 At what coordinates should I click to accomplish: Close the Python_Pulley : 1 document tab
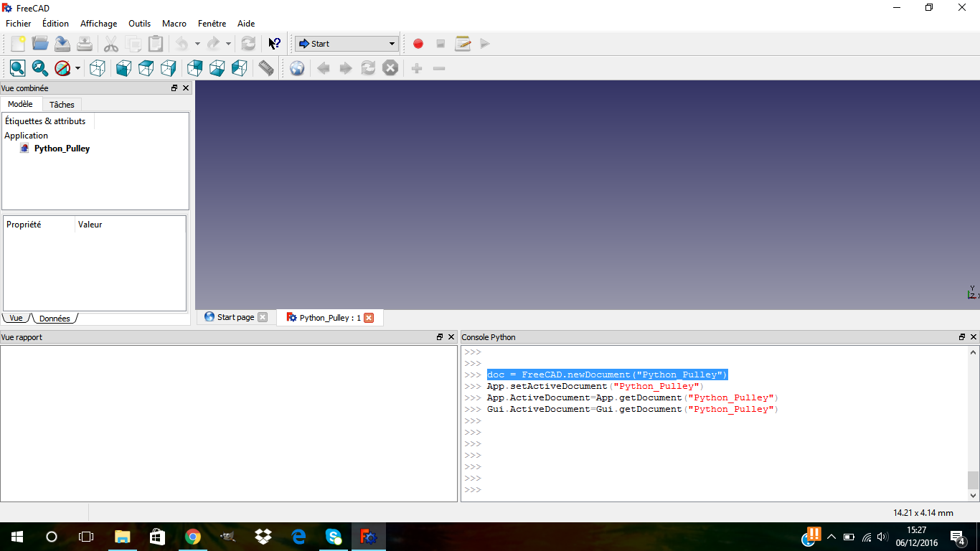point(369,318)
